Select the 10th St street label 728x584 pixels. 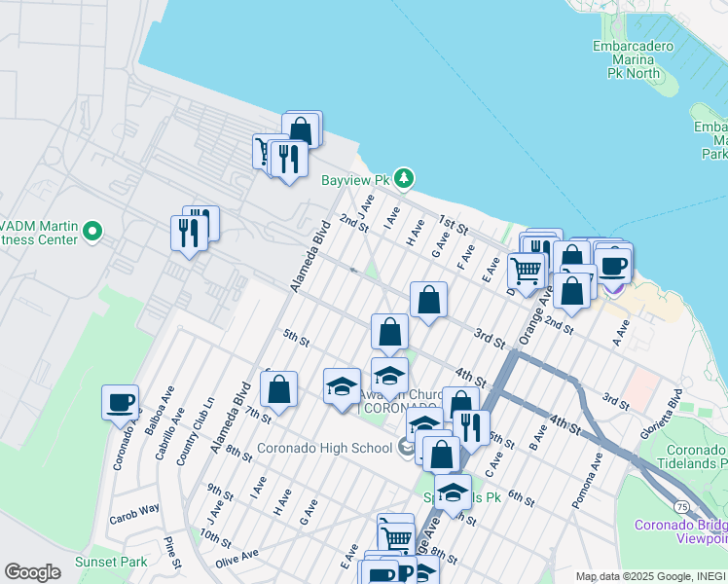(x=215, y=537)
